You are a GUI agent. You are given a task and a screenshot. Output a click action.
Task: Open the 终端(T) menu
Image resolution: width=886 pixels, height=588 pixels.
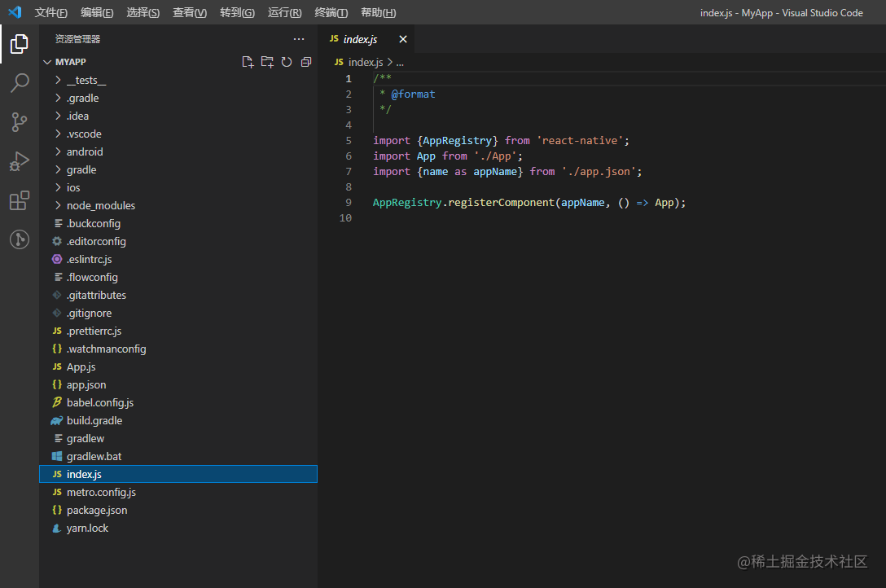pyautogui.click(x=331, y=12)
